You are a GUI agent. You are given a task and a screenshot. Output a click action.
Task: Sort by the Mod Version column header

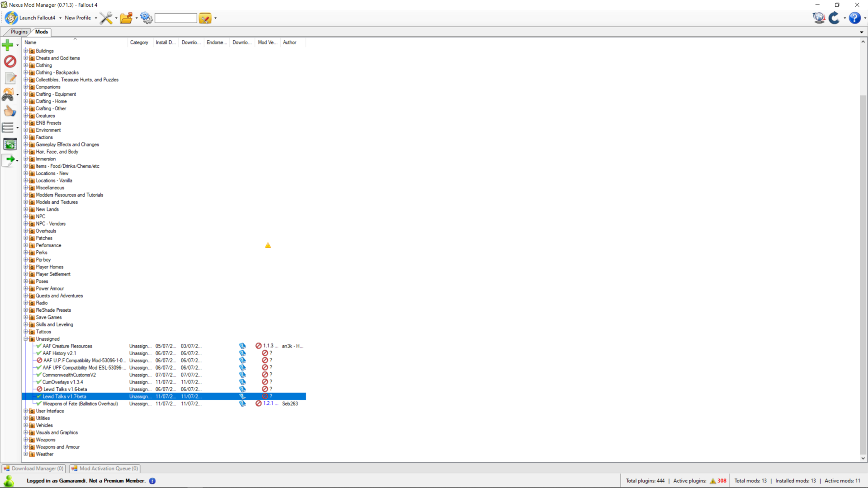[x=268, y=42]
